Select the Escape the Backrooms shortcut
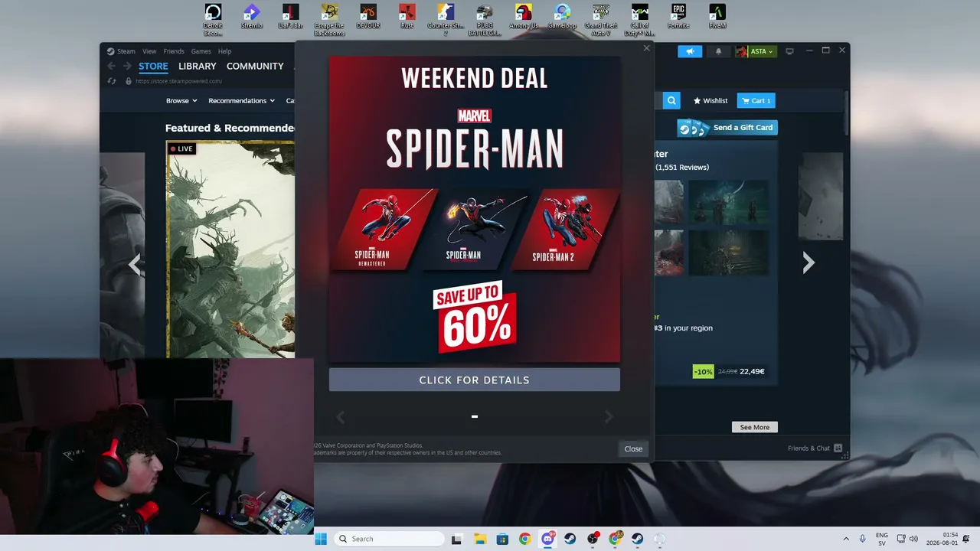 (x=329, y=20)
